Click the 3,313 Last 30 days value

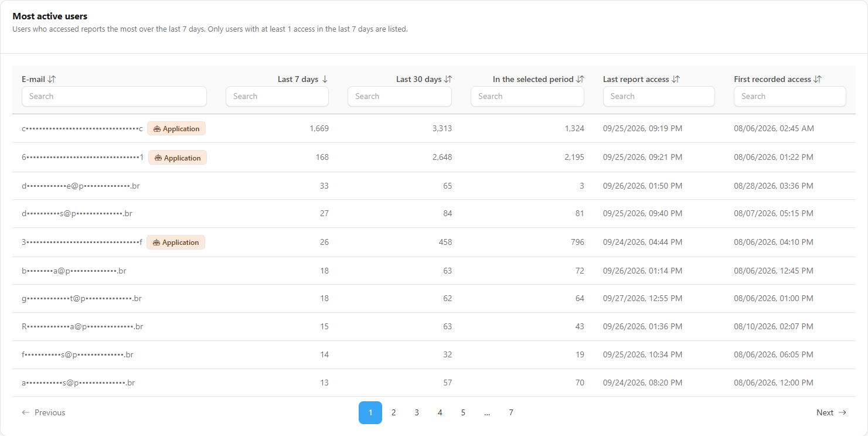[x=442, y=128]
